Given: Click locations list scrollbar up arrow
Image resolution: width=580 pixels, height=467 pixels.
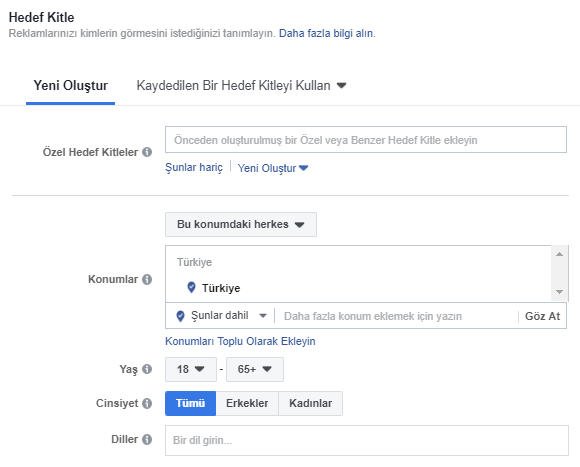Looking at the screenshot, I should (x=559, y=254).
